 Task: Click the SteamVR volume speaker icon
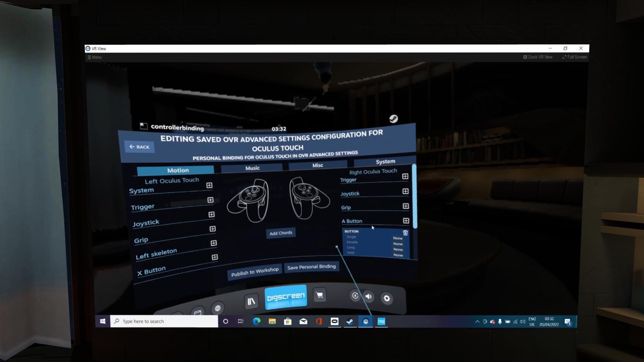click(369, 296)
